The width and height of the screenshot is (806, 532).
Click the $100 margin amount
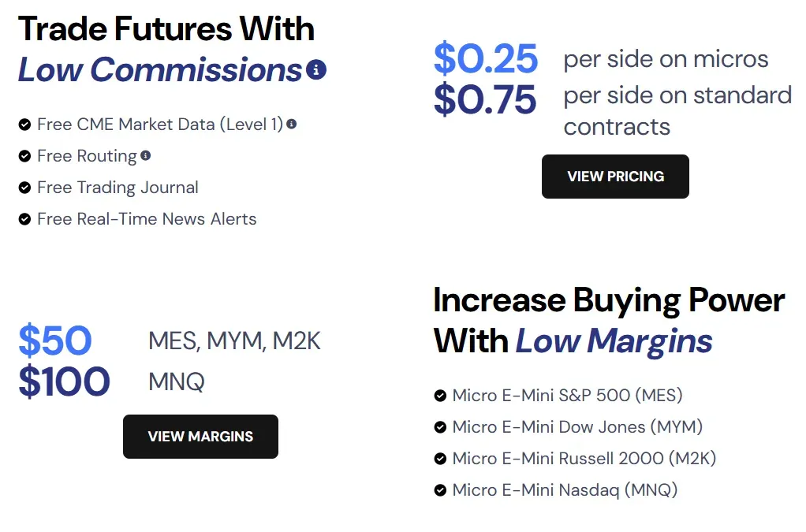(64, 382)
